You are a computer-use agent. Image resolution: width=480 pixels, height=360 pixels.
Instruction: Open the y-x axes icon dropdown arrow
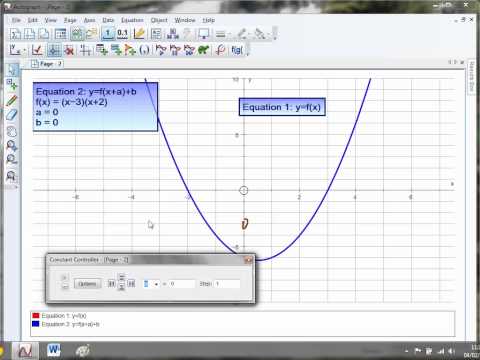25,51
